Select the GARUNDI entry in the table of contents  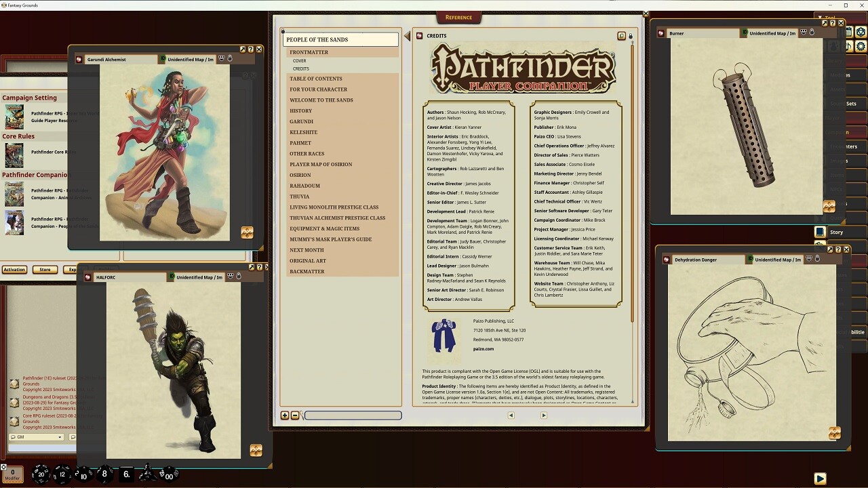click(300, 121)
